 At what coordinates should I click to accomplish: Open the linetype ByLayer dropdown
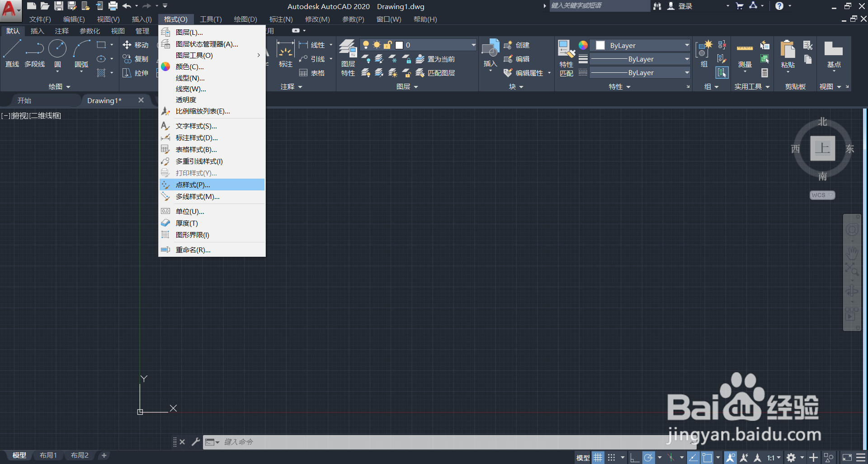point(641,72)
